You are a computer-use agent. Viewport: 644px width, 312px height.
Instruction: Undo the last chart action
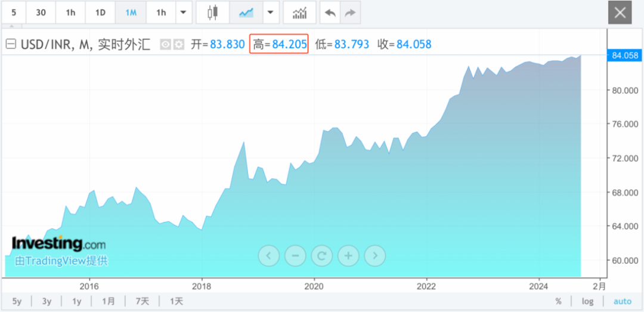[x=330, y=13]
